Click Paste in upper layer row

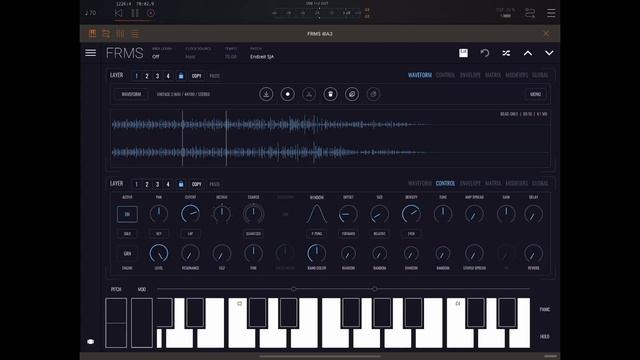tap(215, 76)
